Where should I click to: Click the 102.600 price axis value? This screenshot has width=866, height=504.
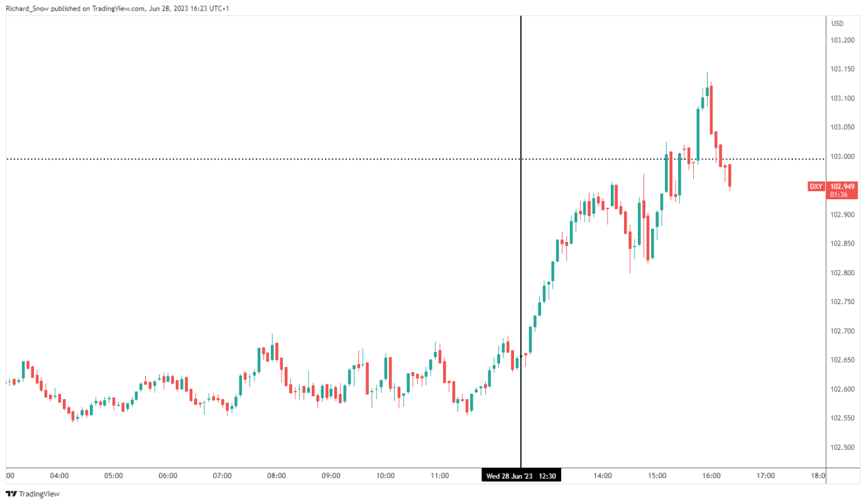pos(843,390)
